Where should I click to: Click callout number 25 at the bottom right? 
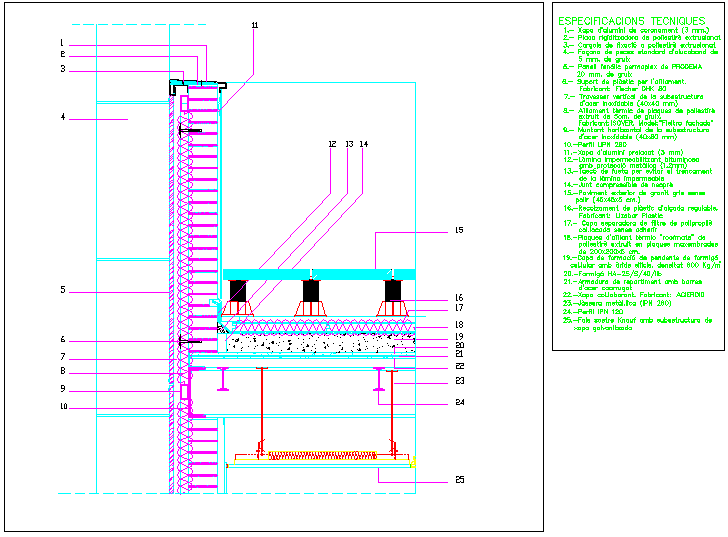point(459,480)
